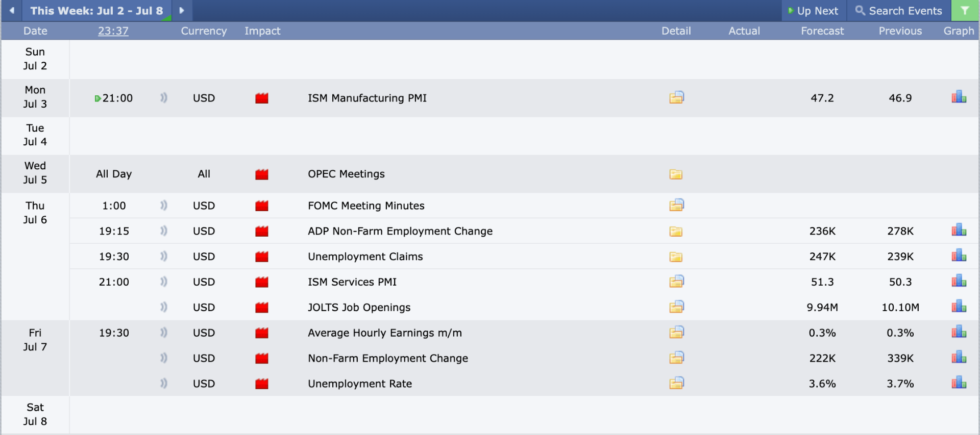This screenshot has width=980, height=435.
Task: Toggle alert bell for JOLTS Job Openings
Action: (164, 307)
